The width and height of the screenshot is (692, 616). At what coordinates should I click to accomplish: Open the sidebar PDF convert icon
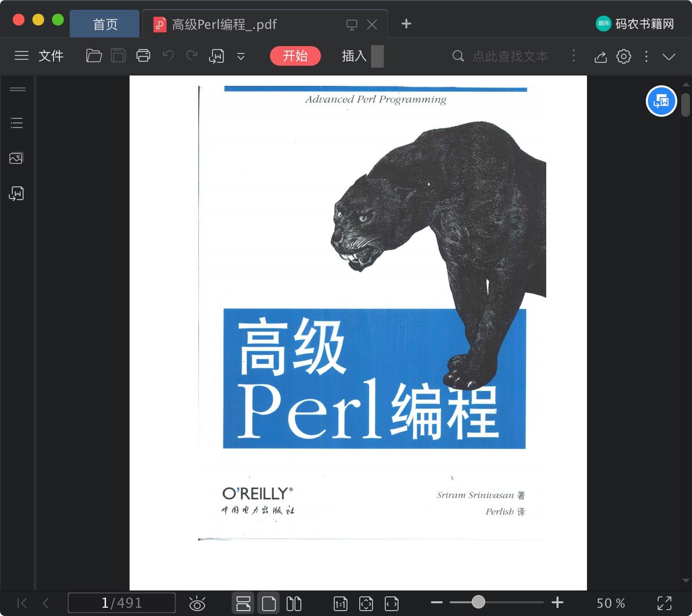click(16, 193)
